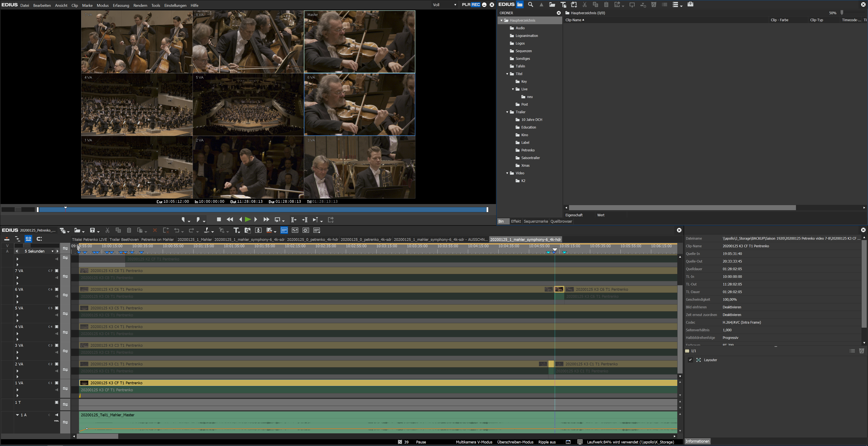Click the search magnifier icon in bin toolbar
Screen dimensions: 868x446
(x=530, y=5)
